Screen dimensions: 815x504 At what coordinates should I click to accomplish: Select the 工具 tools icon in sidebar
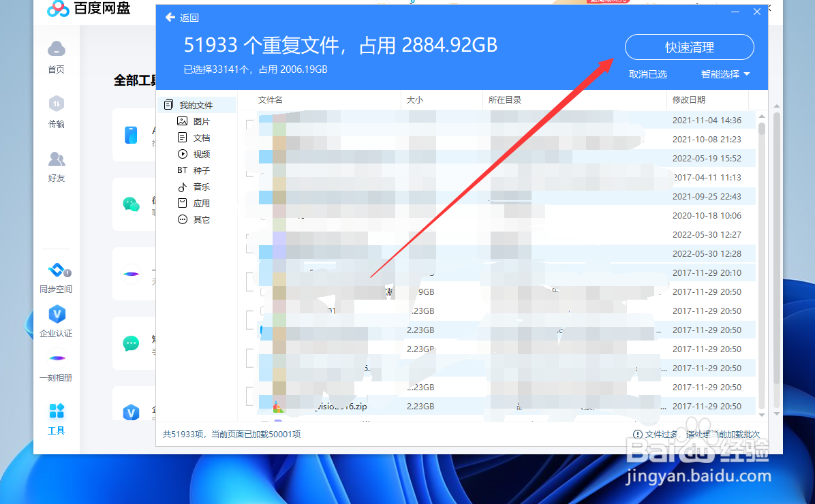(56, 411)
